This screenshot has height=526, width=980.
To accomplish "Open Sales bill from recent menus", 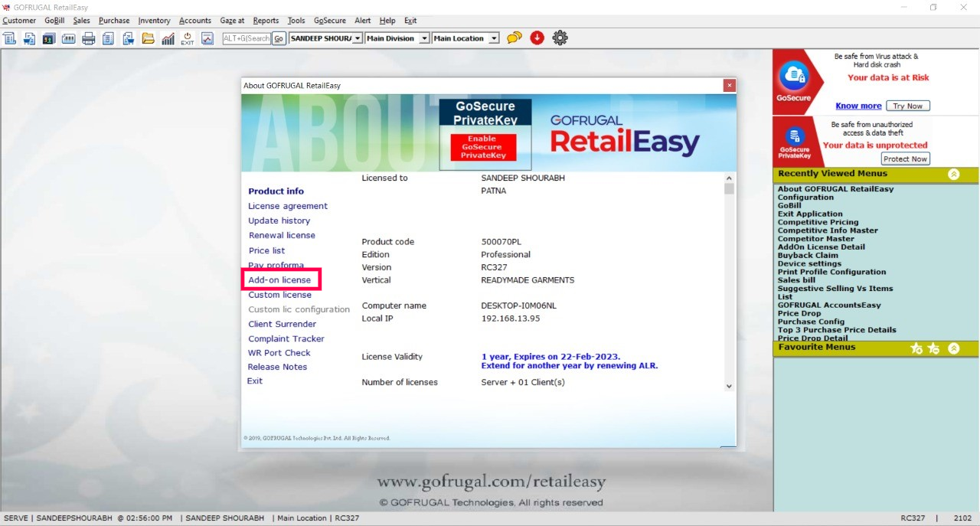I will coord(796,280).
